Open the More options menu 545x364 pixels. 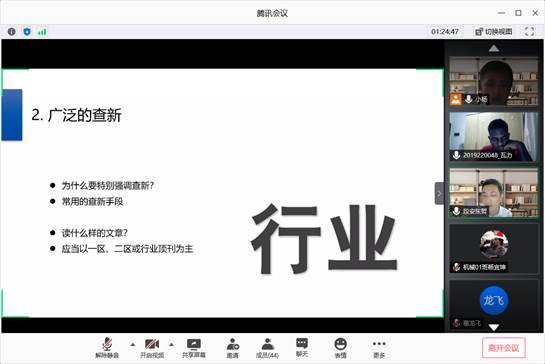pos(379,348)
